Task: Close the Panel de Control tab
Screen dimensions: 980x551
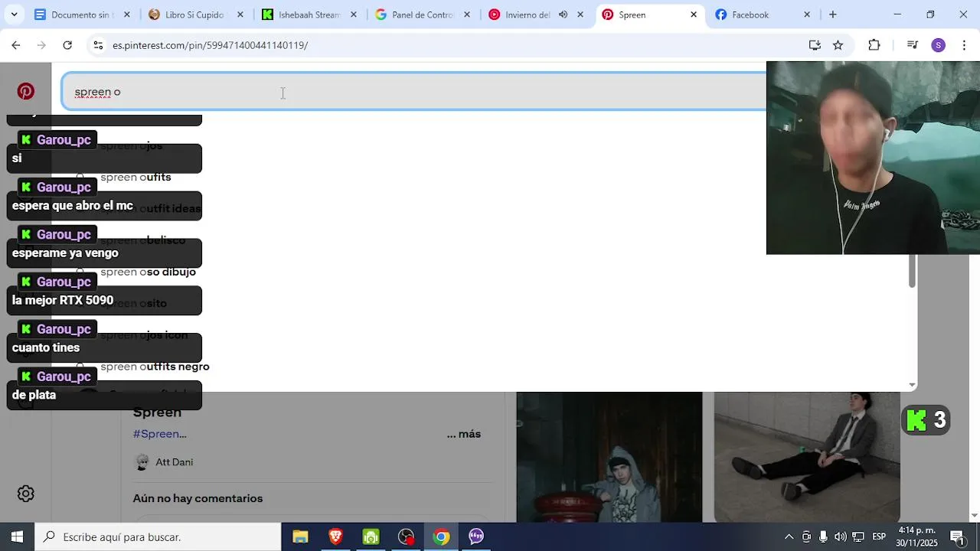Action: point(467,15)
